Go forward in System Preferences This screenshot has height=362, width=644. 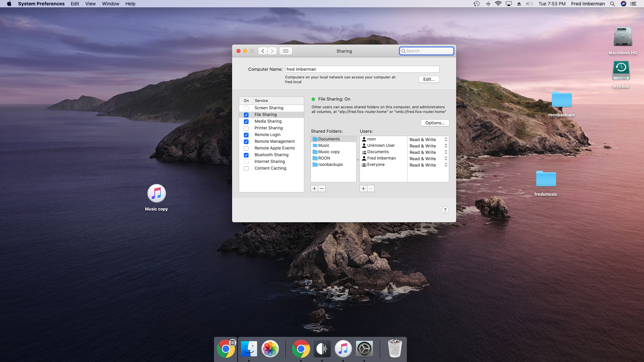(x=272, y=51)
